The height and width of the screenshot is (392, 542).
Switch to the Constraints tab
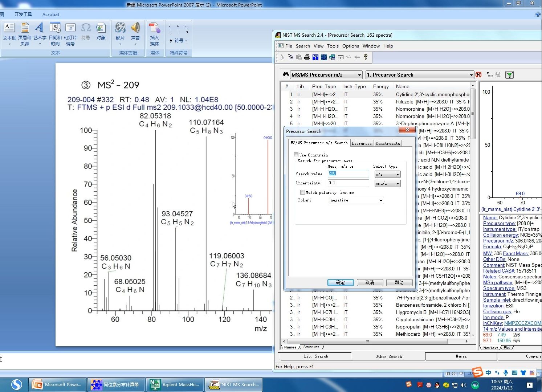(x=388, y=143)
